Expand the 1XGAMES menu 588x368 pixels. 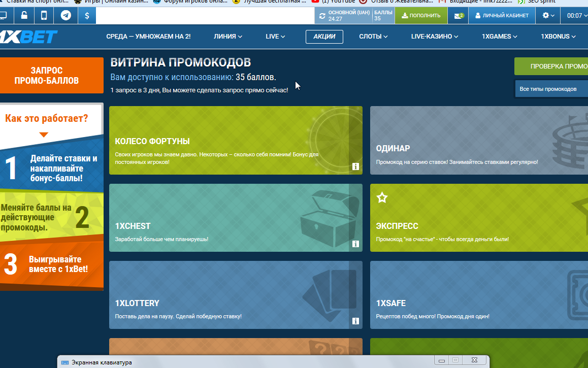tap(500, 37)
